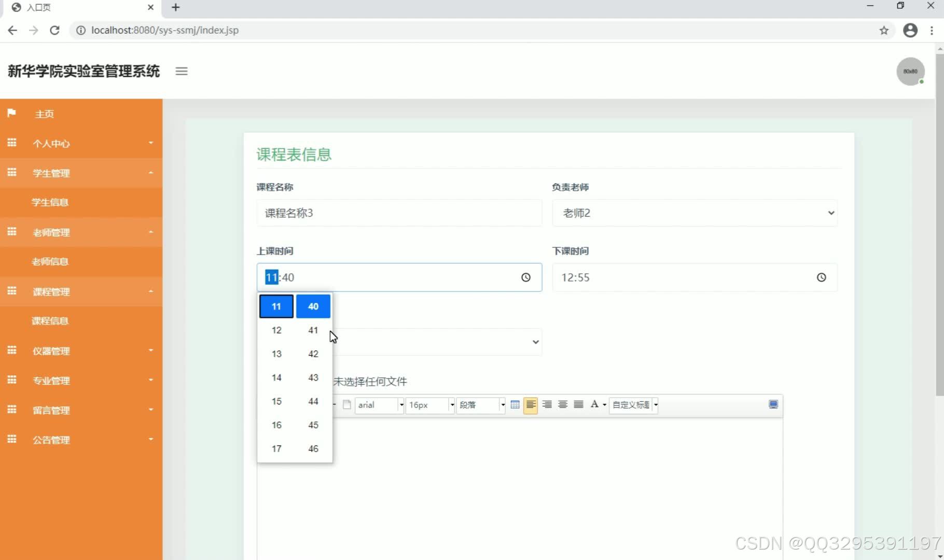Image resolution: width=944 pixels, height=560 pixels.
Task: Open 老师信息 submenu item
Action: click(81, 261)
